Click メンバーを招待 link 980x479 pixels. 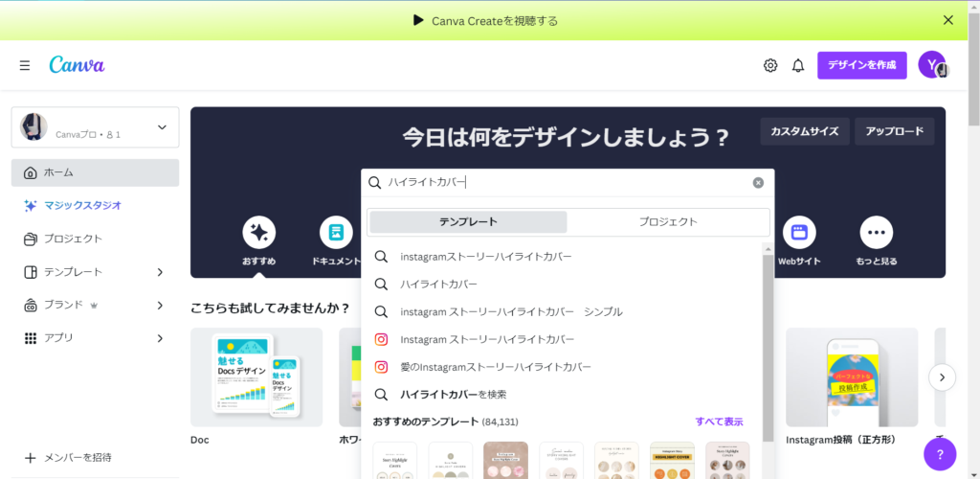tap(78, 458)
